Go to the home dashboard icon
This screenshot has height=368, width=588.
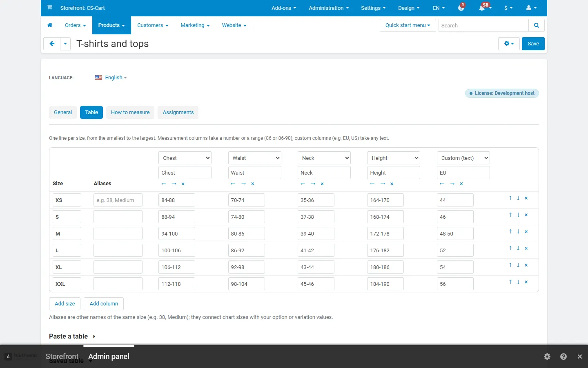point(50,25)
